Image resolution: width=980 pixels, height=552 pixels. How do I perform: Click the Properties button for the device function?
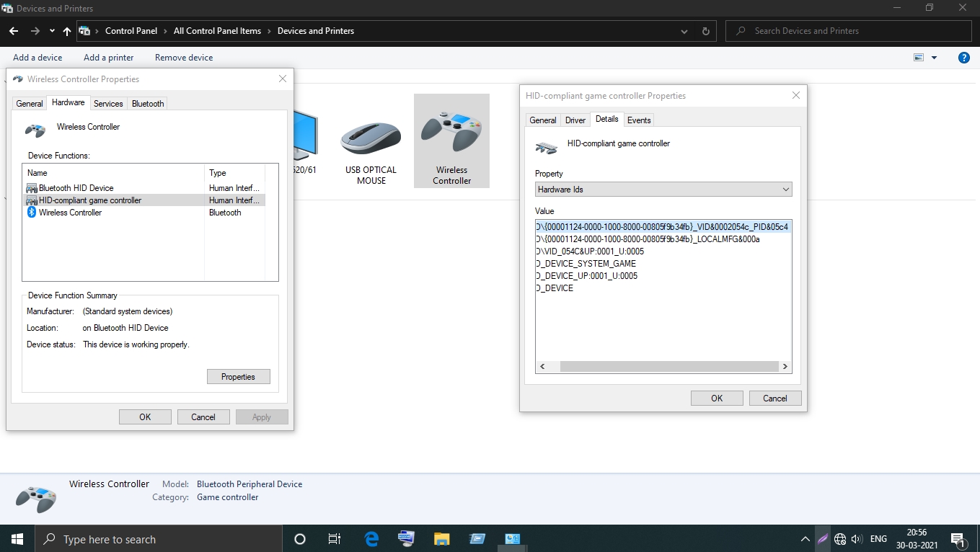[238, 376]
